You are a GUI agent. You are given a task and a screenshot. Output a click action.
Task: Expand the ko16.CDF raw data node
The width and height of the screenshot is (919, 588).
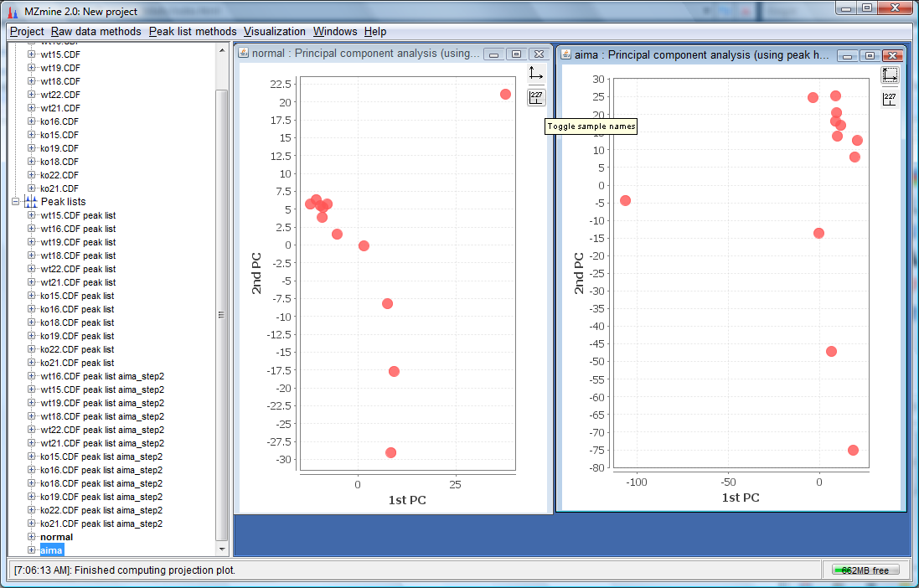click(31, 121)
